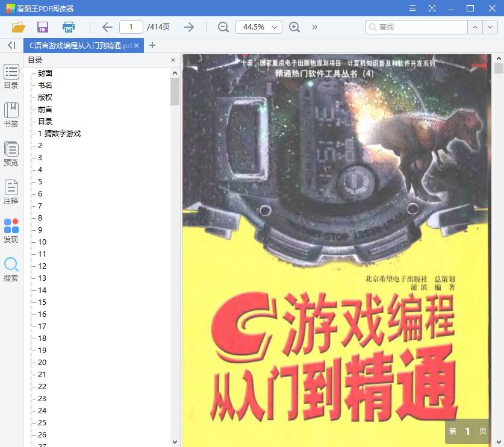The width and height of the screenshot is (504, 447).
Task: Save the document with the floppy disk icon
Action: click(43, 27)
